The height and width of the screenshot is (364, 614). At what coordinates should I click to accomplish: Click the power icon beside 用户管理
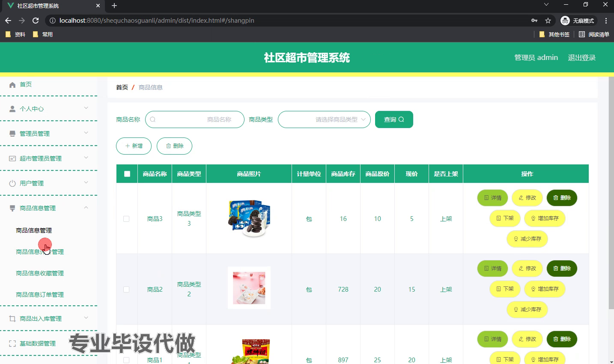(x=12, y=184)
